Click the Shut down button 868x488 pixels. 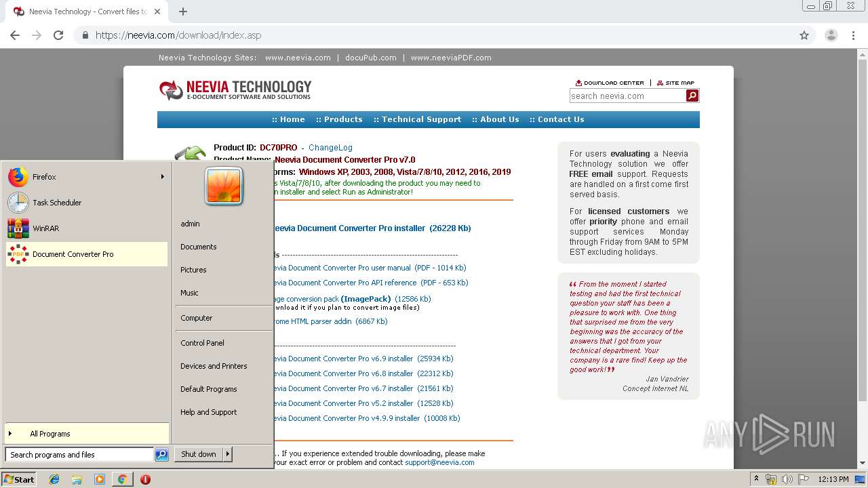(x=199, y=454)
